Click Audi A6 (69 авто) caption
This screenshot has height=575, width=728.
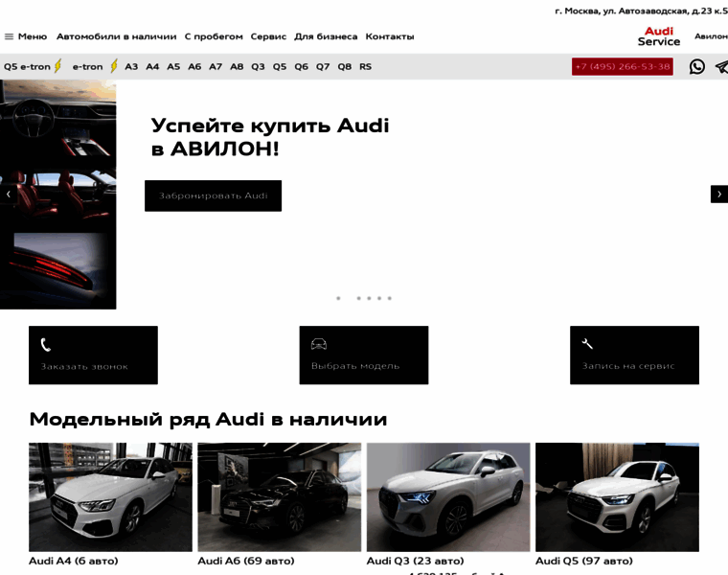click(246, 561)
